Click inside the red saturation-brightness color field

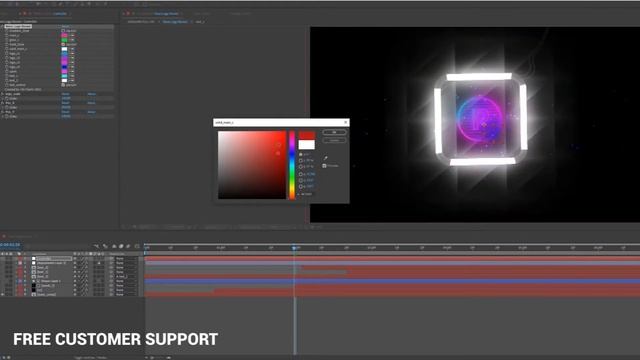pos(252,165)
